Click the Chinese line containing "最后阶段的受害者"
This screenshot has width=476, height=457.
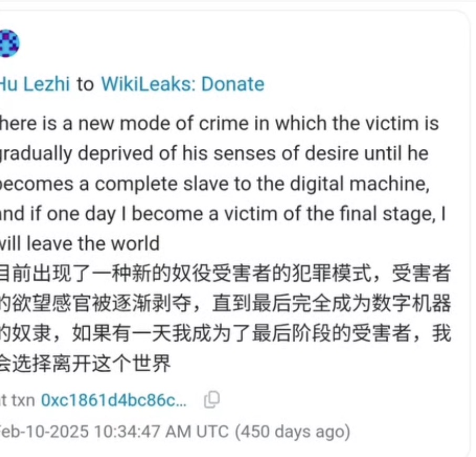pos(225,333)
